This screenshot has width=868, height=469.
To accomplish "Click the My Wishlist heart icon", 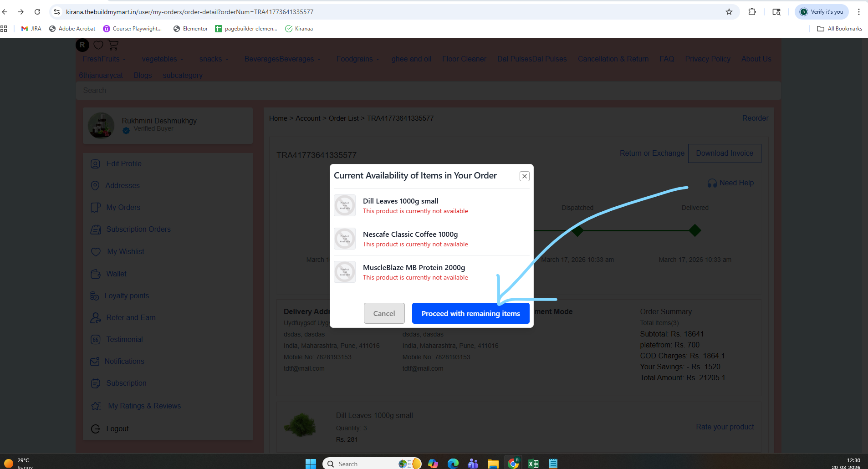I will 96,252.
